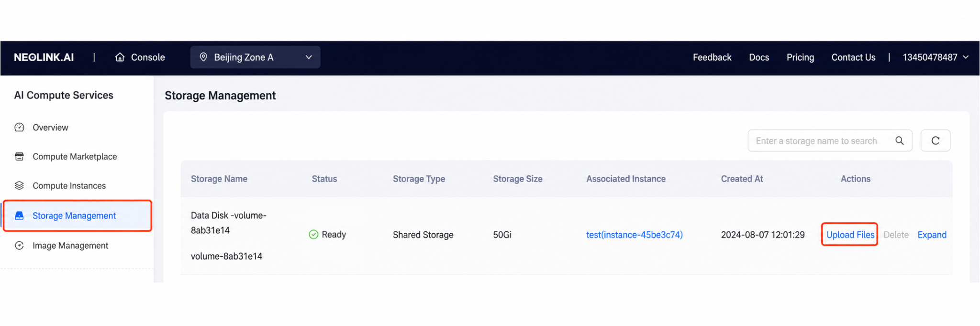Click Delete for the data disk
Screen dimensions: 980x326
tap(896, 235)
